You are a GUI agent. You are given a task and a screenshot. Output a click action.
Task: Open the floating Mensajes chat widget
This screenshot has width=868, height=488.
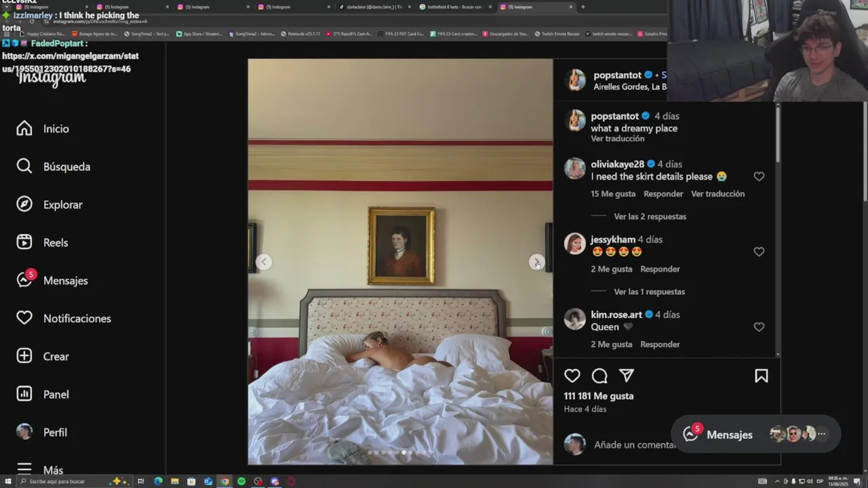coord(755,434)
